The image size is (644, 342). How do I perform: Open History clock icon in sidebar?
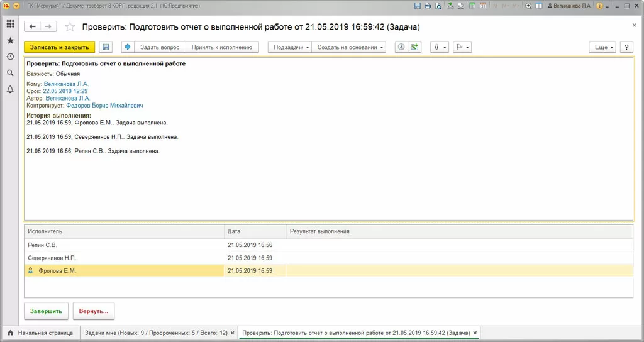tap(10, 57)
